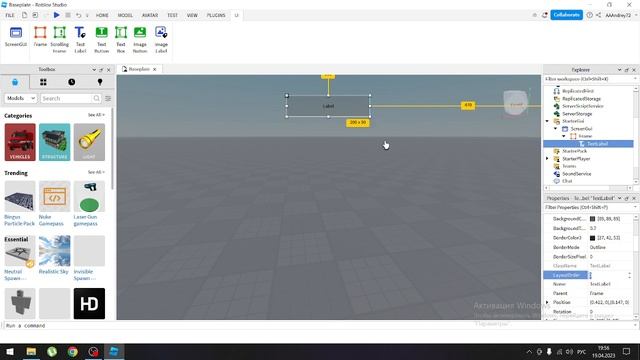Collapse the ScreenGui node in Explorer
This screenshot has width=640, height=360.
click(556, 129)
